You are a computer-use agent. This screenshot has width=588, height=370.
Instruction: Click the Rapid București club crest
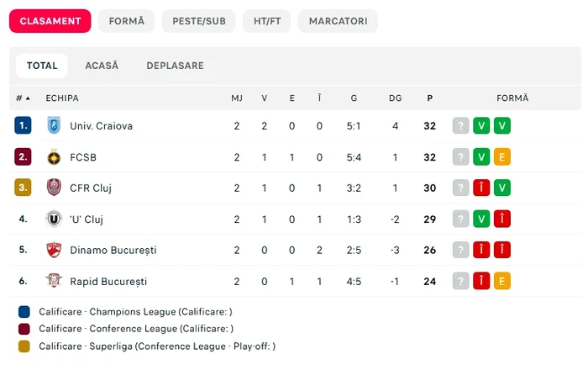(54, 281)
